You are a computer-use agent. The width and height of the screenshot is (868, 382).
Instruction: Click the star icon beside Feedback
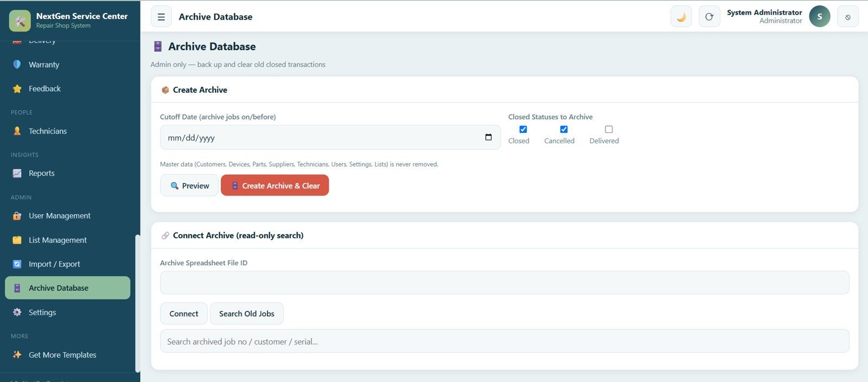17,88
